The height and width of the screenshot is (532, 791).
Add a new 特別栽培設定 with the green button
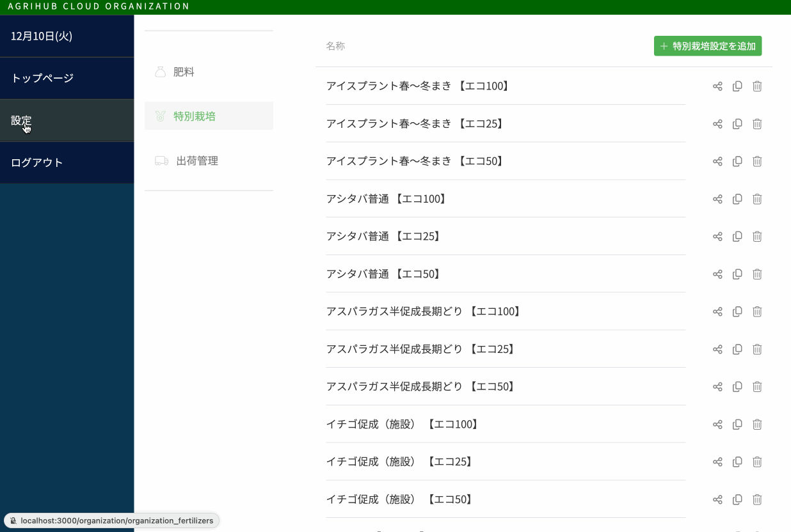[x=708, y=46]
